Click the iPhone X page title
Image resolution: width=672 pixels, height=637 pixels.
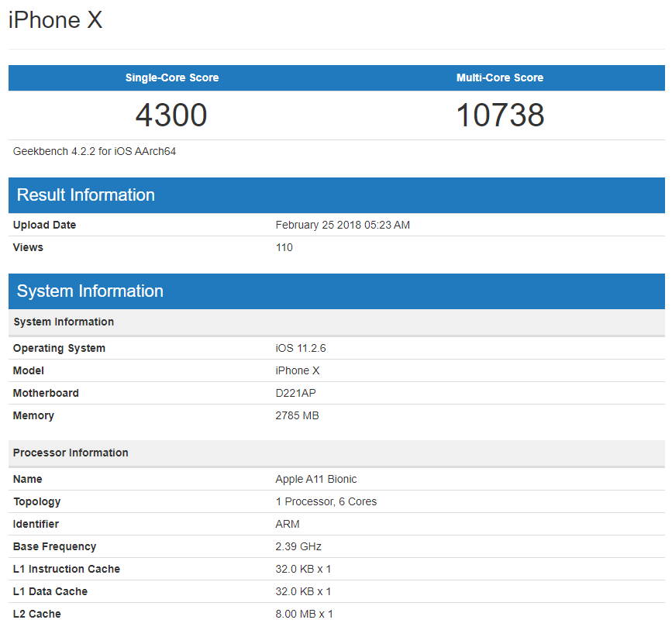pos(54,20)
